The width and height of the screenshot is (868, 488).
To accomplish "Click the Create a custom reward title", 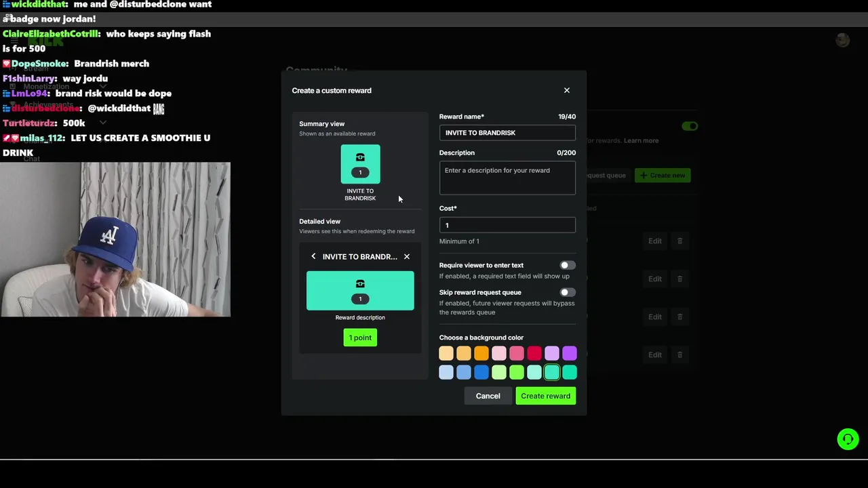I will pos(332,91).
